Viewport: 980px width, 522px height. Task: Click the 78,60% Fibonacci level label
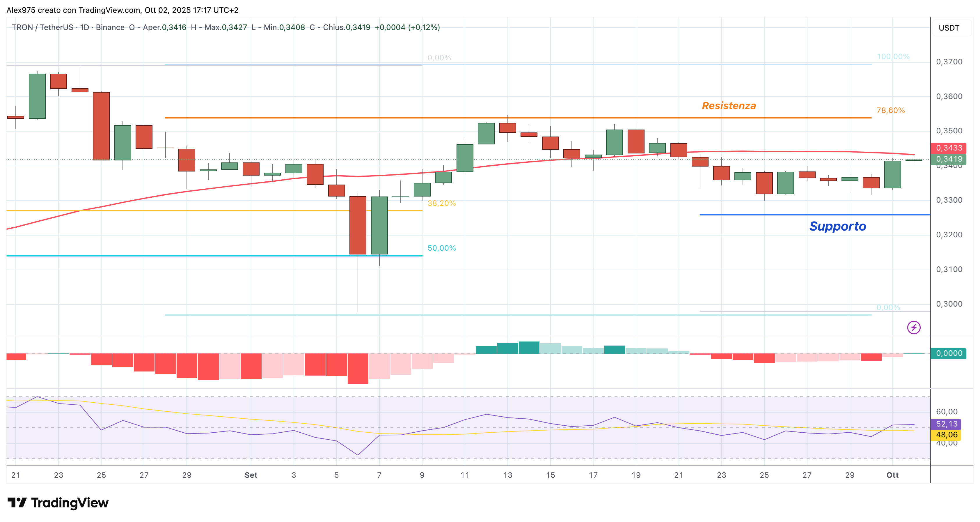click(890, 110)
